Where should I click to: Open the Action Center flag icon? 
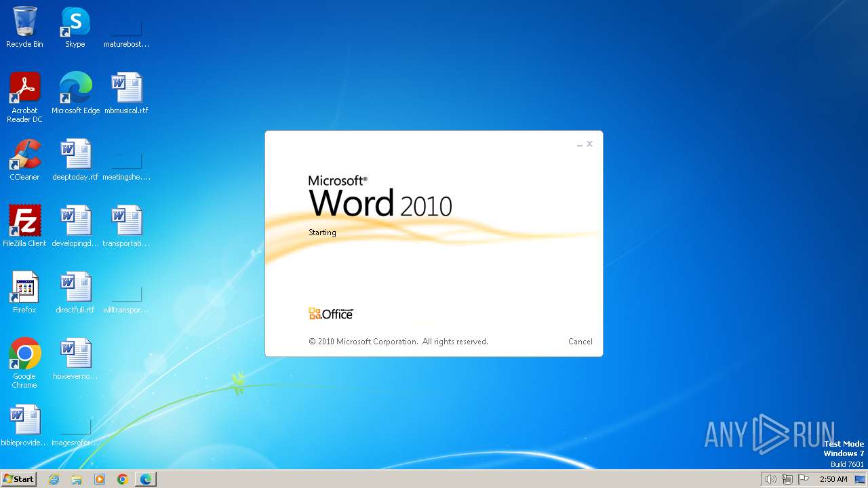(x=804, y=479)
